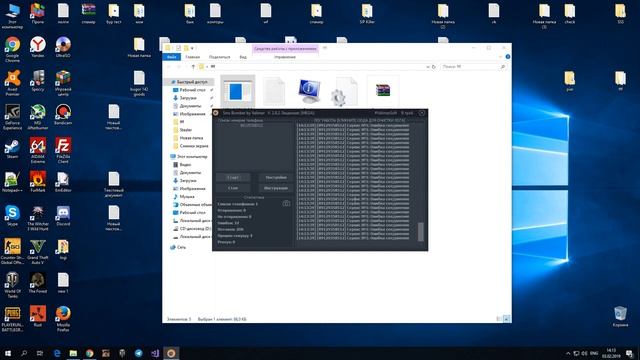Select Quick access in Explorer sidebar
The height and width of the screenshot is (360, 640).
(189, 82)
